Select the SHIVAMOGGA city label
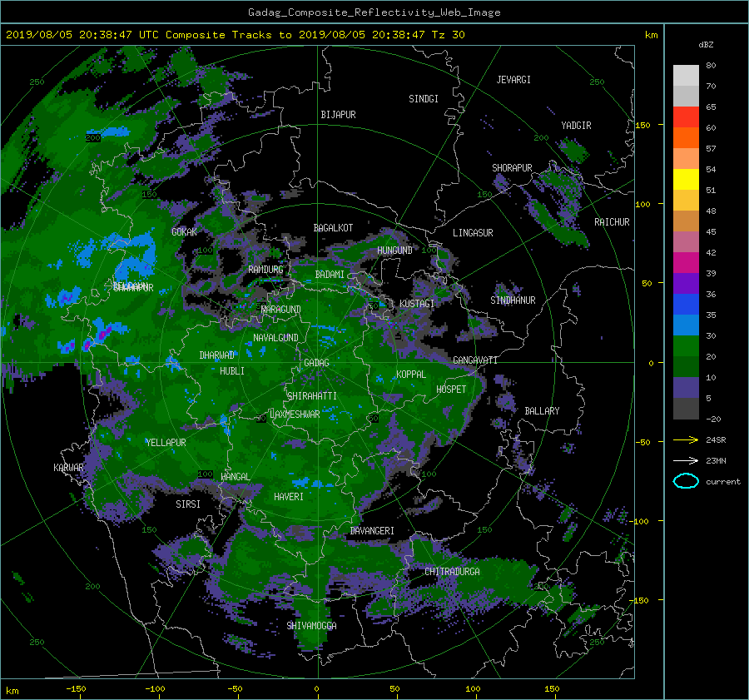Image resolution: width=749 pixels, height=700 pixels. point(311,626)
